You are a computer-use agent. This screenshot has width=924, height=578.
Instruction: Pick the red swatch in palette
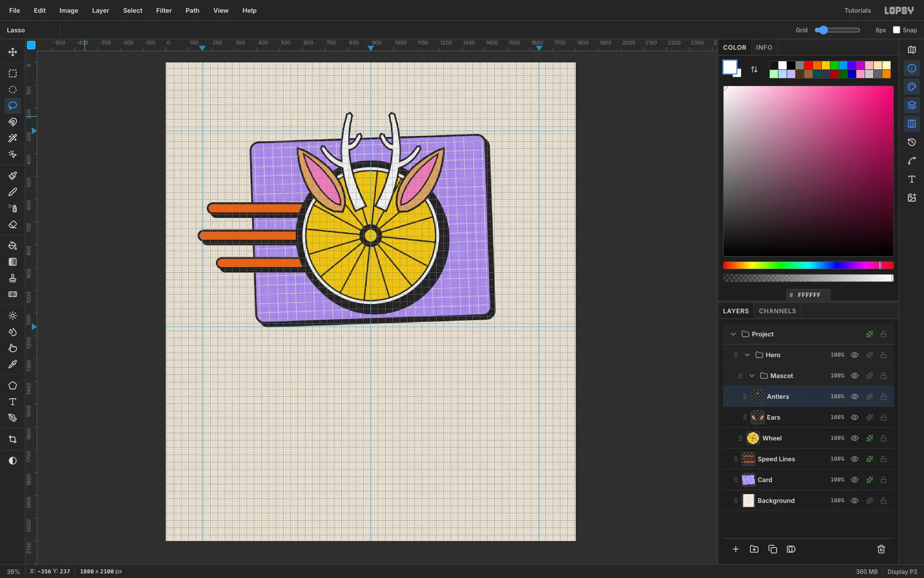(808, 65)
